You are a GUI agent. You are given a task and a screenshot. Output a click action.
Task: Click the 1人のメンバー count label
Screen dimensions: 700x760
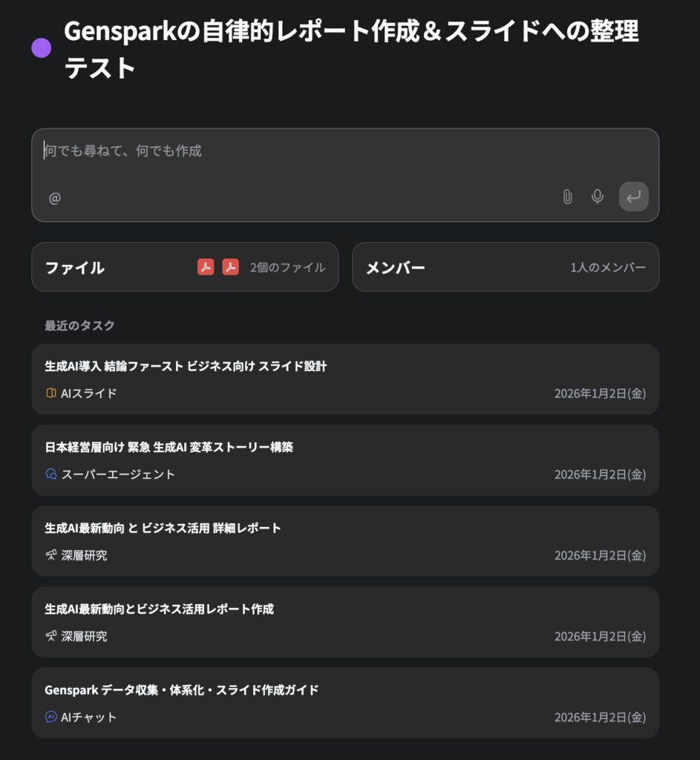click(608, 268)
